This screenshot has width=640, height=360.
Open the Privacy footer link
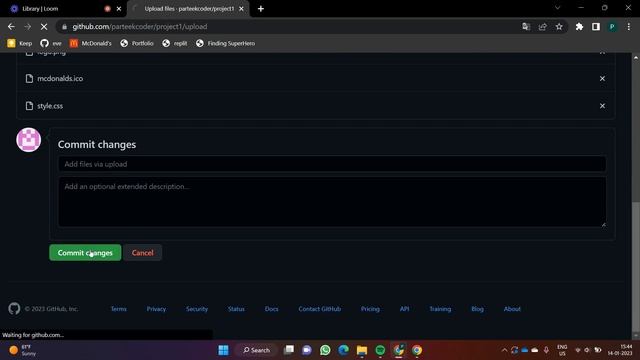point(156,309)
